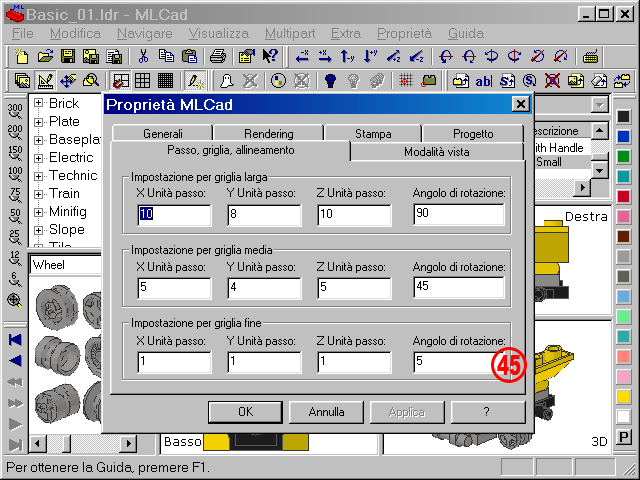The width and height of the screenshot is (640, 480).
Task: Switch to the Stampa tab
Action: tap(373, 133)
